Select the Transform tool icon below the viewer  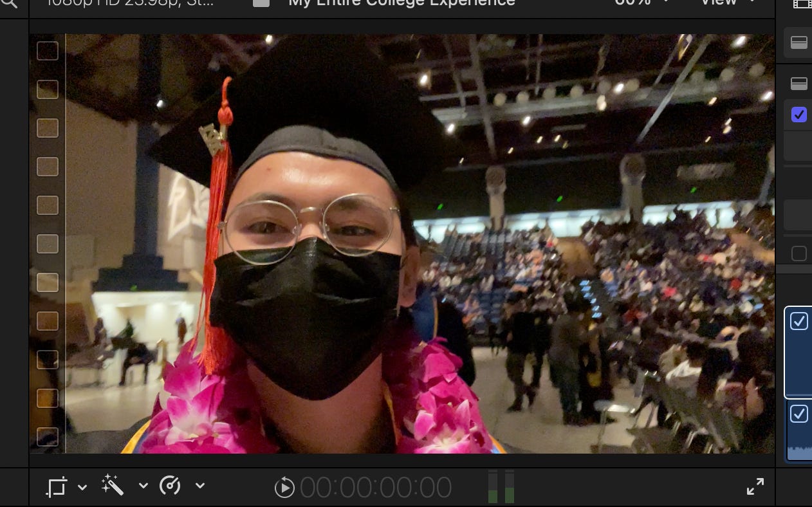(x=57, y=487)
